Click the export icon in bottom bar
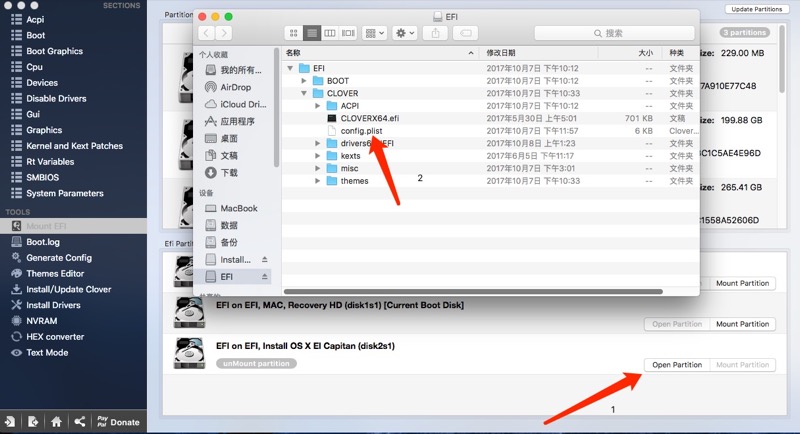The image size is (800, 434). (33, 422)
